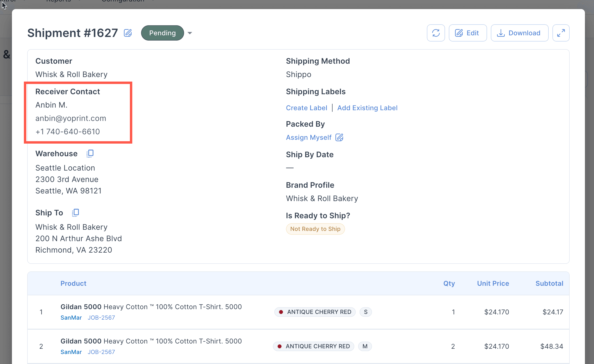Click the size M tag on row 2
The width and height of the screenshot is (594, 364).
click(365, 346)
